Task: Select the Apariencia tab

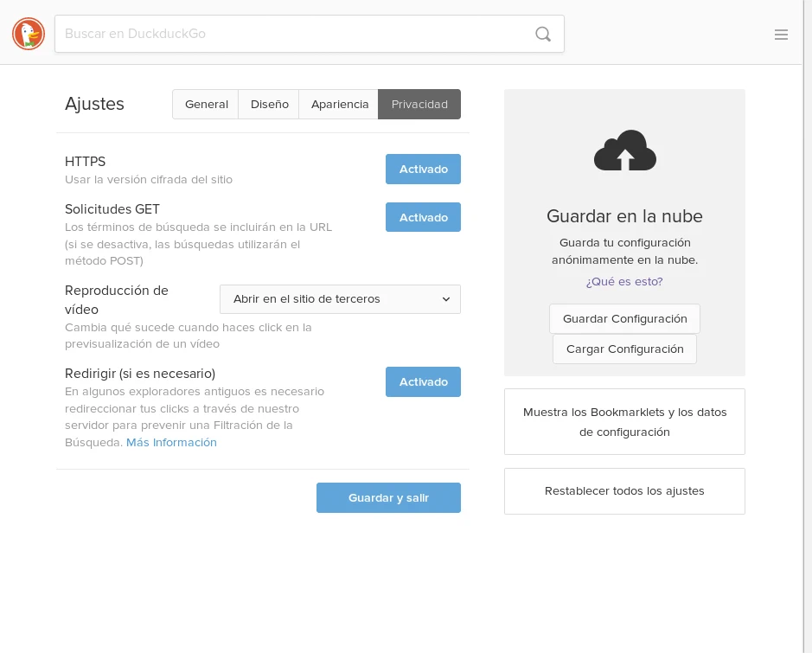Action: 339,104
